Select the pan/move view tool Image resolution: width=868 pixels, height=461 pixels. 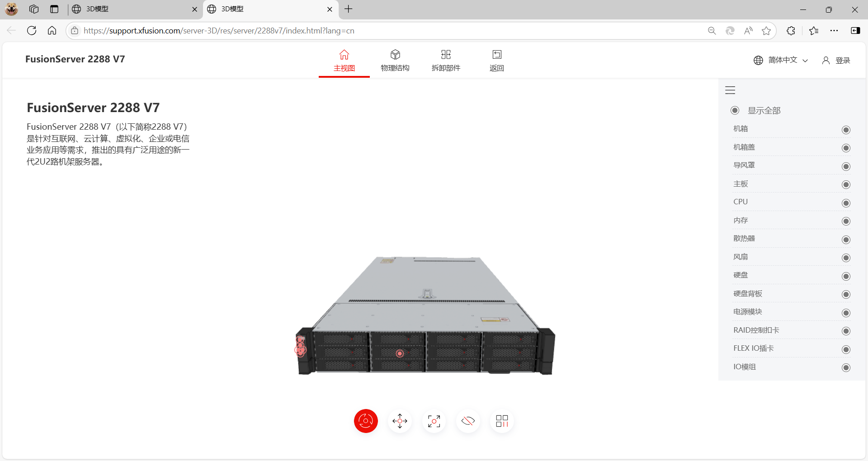click(x=400, y=421)
